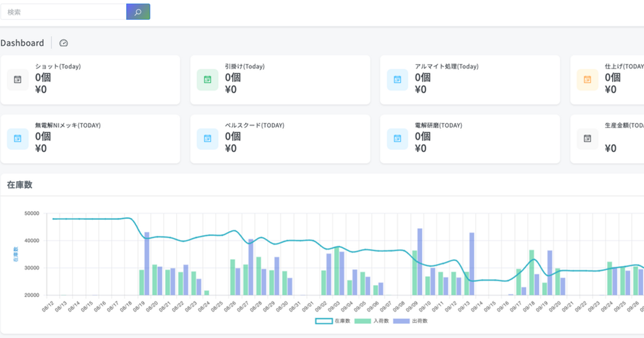644x338 pixels.
Task: Click the 生産金額 calendar icon
Action: point(588,138)
